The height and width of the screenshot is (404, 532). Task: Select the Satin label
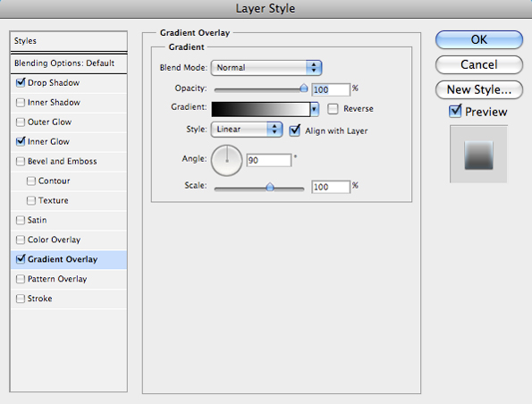pyautogui.click(x=37, y=220)
